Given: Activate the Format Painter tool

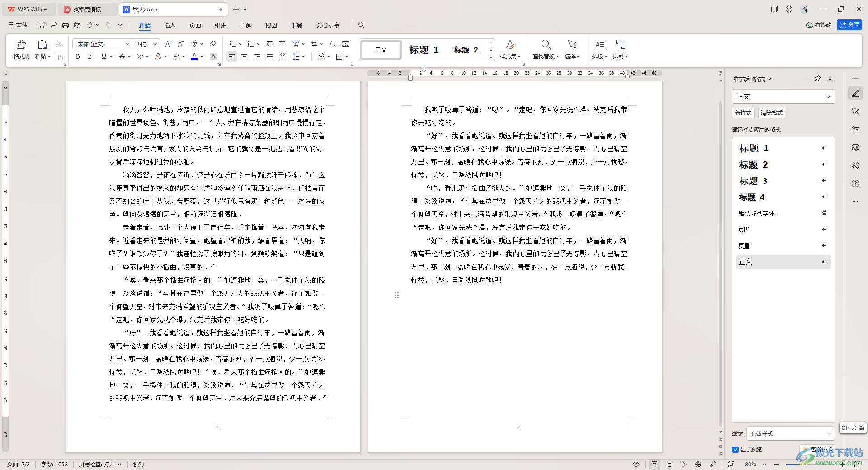Looking at the screenshot, I should (x=21, y=49).
